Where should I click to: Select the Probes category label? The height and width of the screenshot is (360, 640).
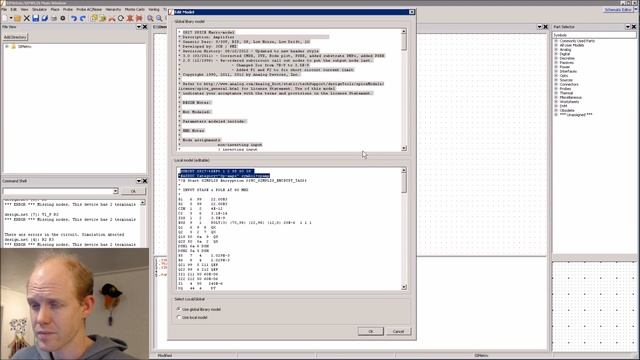point(565,89)
